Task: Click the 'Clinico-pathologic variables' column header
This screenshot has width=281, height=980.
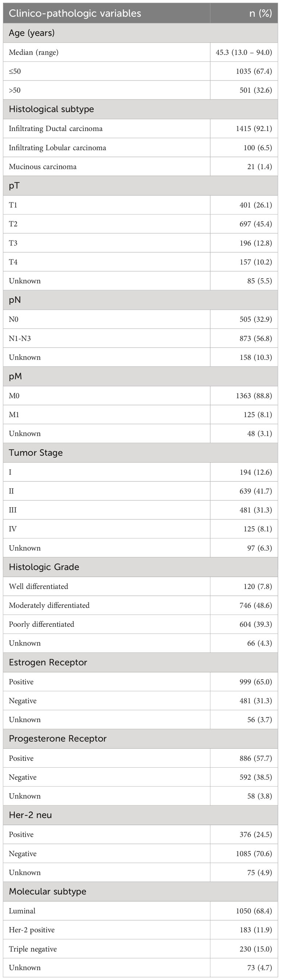Action: pyautogui.click(x=75, y=13)
